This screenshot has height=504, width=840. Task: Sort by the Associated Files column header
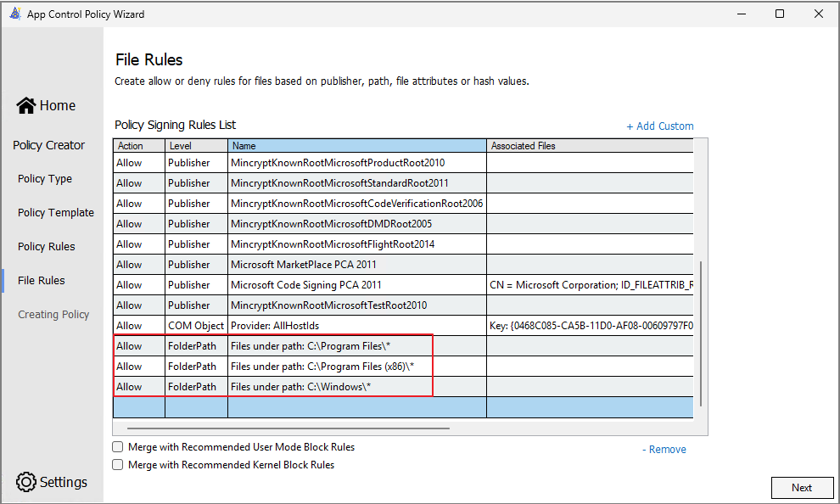click(x=590, y=145)
